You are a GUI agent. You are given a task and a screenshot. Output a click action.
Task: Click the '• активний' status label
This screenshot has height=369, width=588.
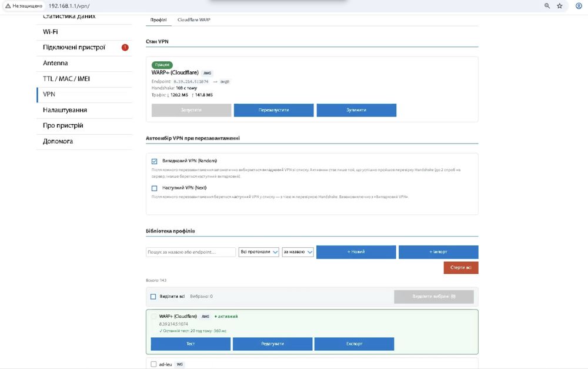click(226, 317)
